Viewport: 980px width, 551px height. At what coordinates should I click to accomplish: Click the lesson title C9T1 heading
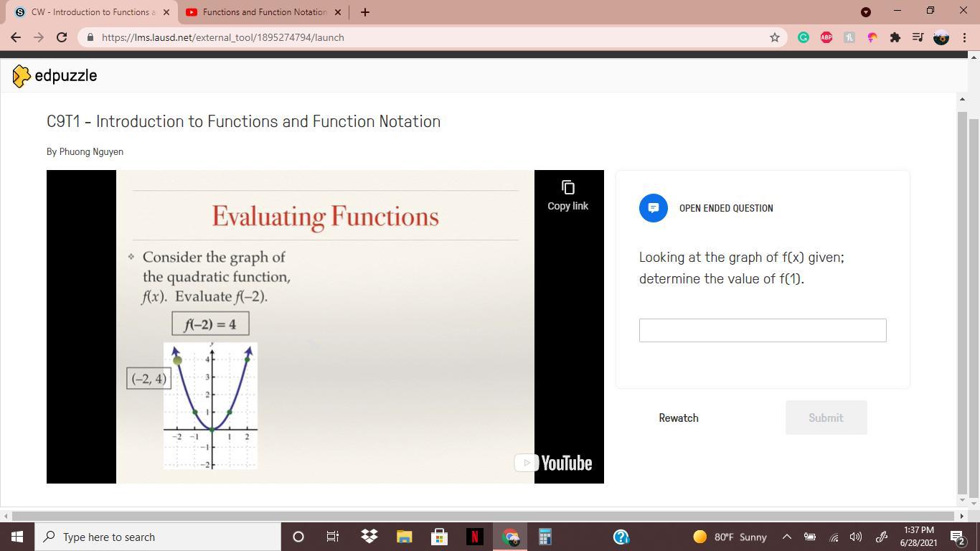point(243,121)
